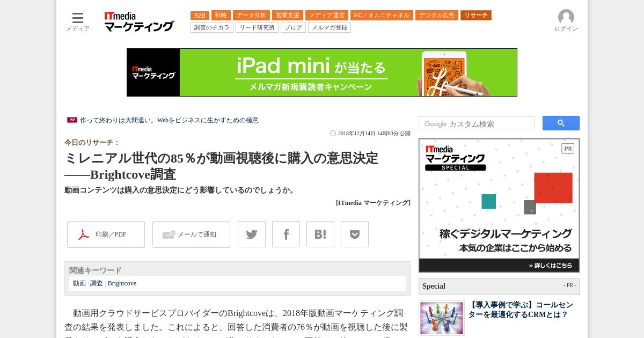The image size is (644, 338).
Task: Click 詳しくはこちら in the ad
Action: [x=551, y=265]
